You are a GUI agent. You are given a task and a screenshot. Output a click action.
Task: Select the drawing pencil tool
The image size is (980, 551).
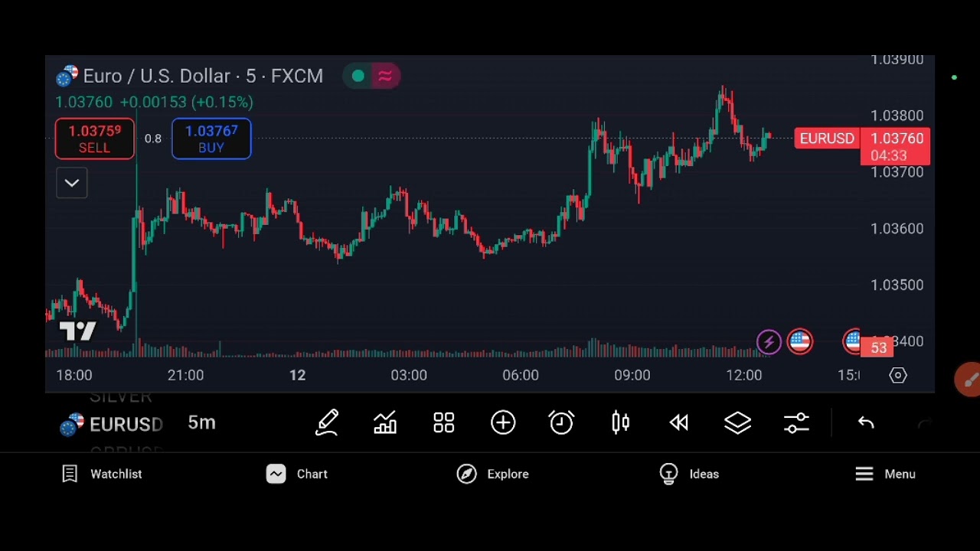(327, 423)
